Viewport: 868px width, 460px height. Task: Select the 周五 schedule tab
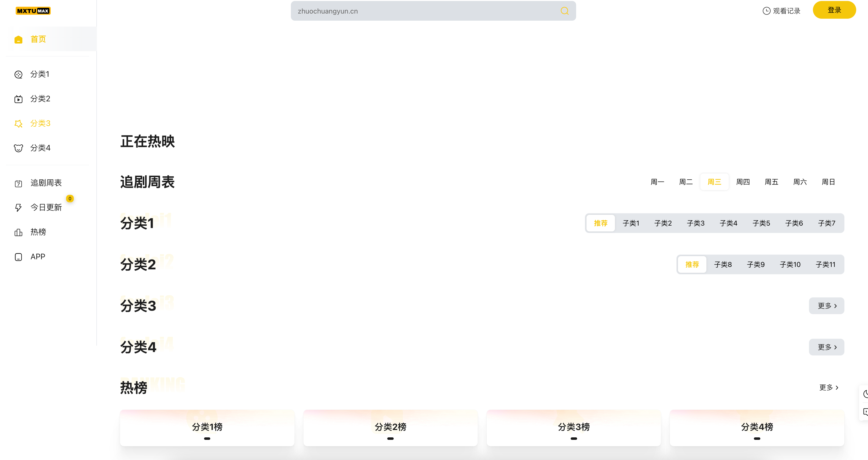point(771,182)
